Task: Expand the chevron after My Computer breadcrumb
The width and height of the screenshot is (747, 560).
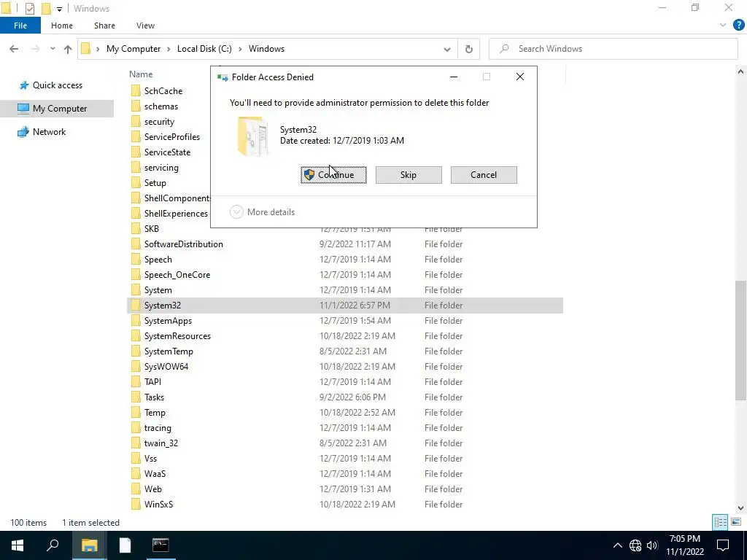Action: coord(169,49)
